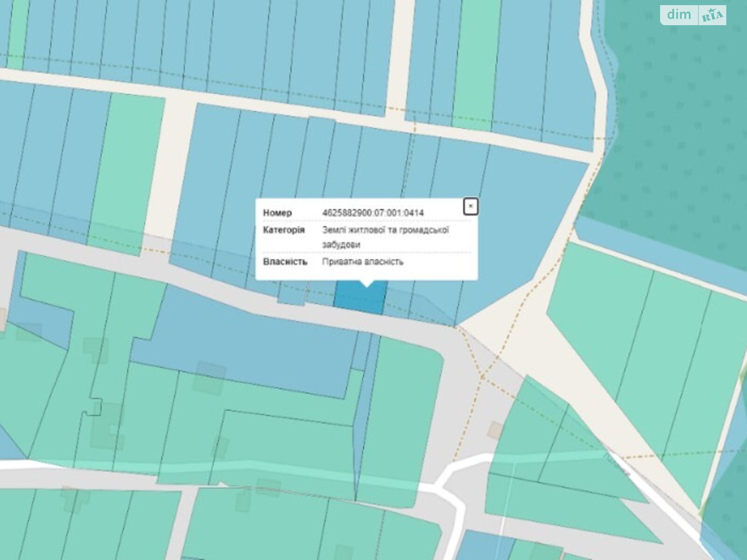Click the highlighted dark blue parcel

click(x=360, y=299)
